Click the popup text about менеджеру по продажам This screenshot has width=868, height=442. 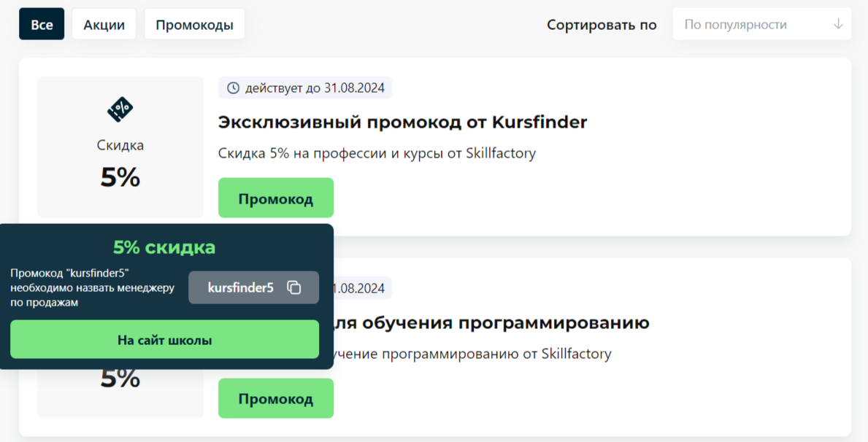coord(92,287)
